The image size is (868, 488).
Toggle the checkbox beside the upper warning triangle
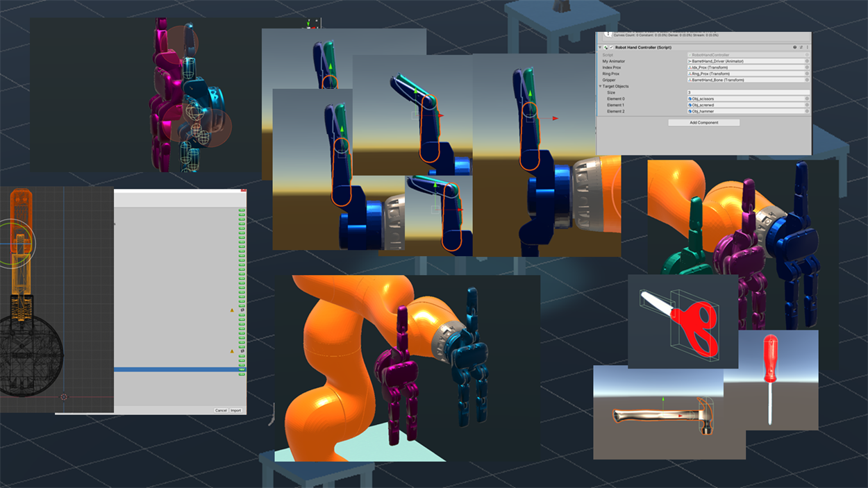tap(242, 310)
